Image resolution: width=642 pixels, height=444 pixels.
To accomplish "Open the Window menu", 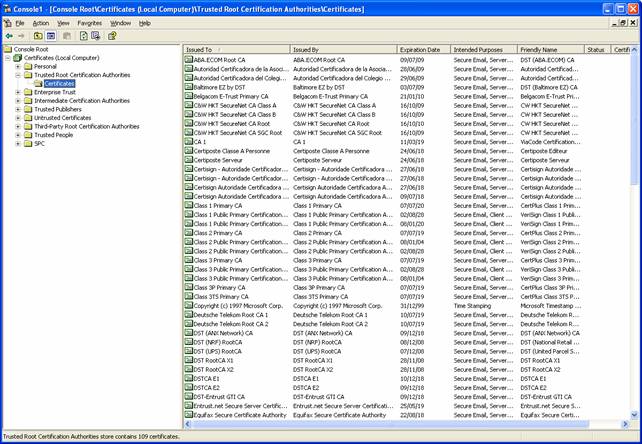I will pyautogui.click(x=120, y=23).
